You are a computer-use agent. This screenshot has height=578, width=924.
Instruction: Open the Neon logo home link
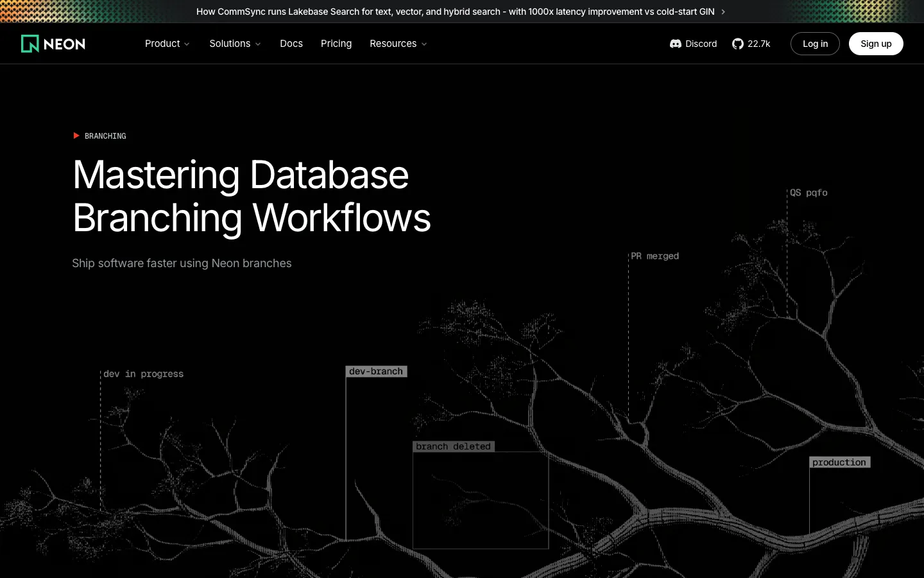tap(53, 44)
